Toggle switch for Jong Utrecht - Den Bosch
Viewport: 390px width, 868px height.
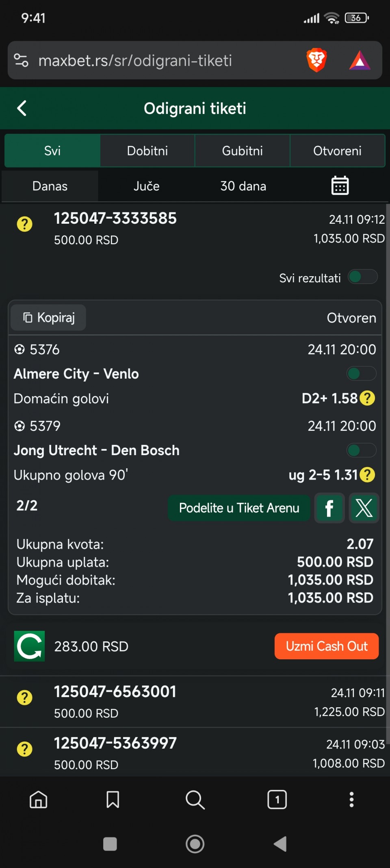(361, 450)
